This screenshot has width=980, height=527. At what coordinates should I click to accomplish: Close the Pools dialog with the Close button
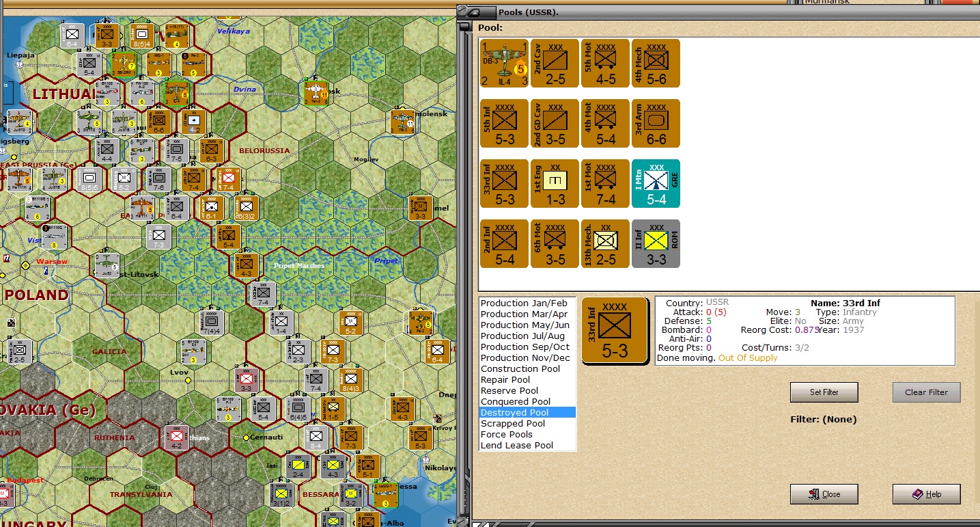[x=824, y=494]
